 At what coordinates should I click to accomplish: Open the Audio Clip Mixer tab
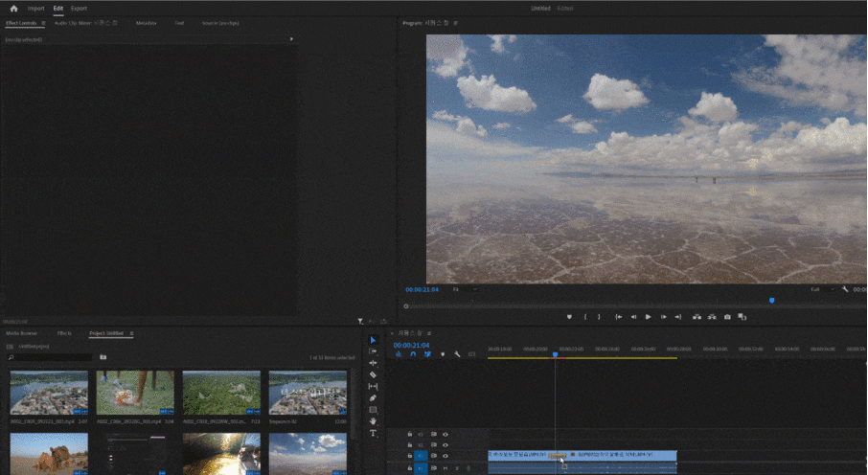pyautogui.click(x=86, y=23)
